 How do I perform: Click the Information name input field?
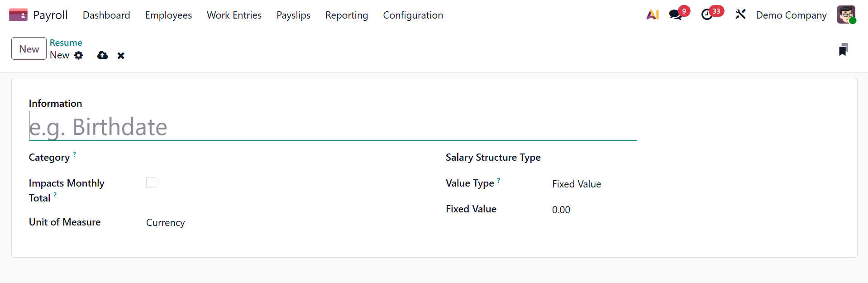[x=333, y=127]
